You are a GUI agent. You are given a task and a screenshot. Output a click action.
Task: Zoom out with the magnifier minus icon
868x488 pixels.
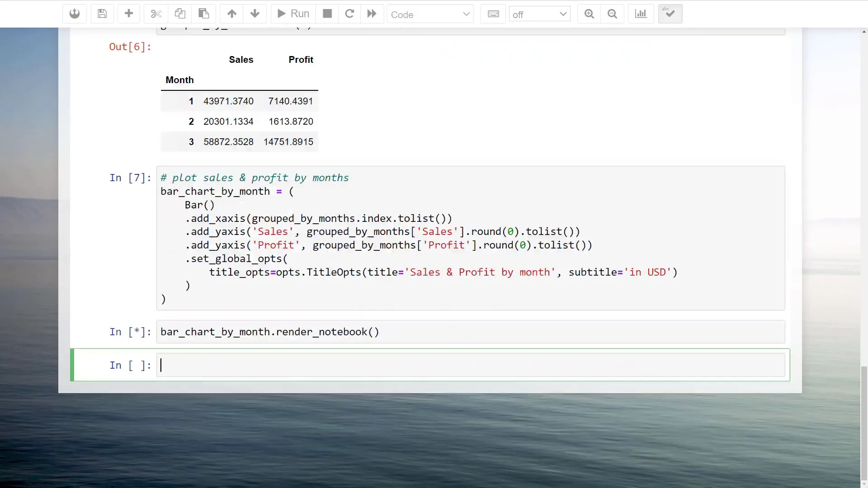pyautogui.click(x=612, y=14)
